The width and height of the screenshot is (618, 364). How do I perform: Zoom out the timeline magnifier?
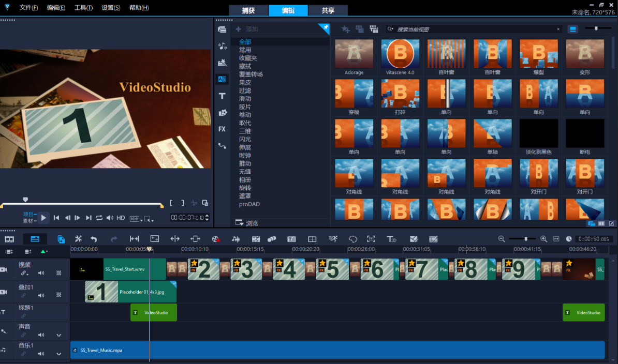click(x=502, y=239)
